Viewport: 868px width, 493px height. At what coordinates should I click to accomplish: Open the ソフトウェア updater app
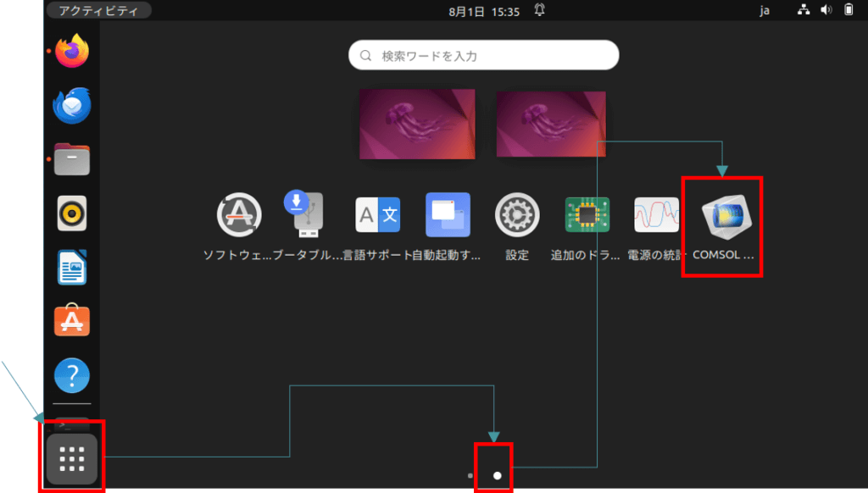[x=241, y=216]
